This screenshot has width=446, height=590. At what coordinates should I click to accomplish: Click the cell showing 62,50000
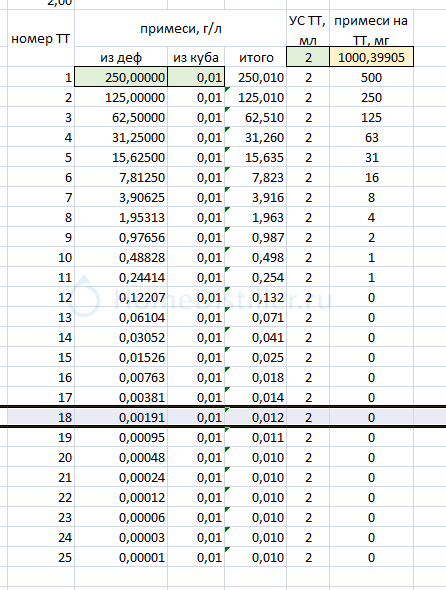(x=121, y=117)
